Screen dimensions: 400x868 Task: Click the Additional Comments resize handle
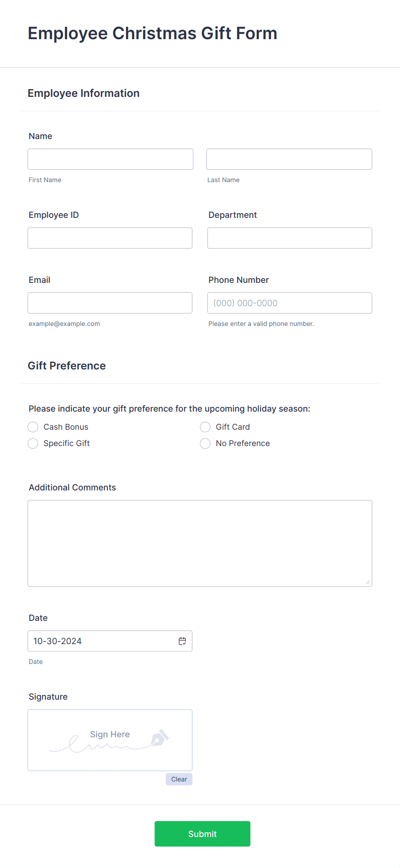pos(369,581)
